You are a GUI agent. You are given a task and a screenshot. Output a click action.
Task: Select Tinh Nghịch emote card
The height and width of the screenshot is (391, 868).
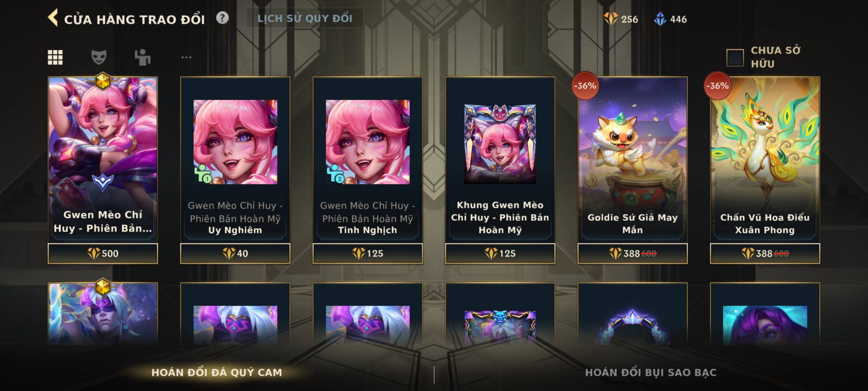(367, 160)
